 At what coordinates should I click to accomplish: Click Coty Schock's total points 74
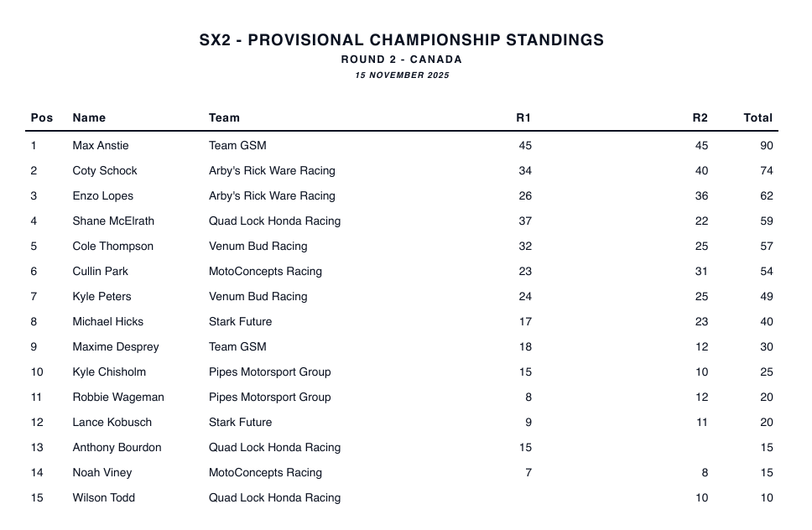click(766, 171)
